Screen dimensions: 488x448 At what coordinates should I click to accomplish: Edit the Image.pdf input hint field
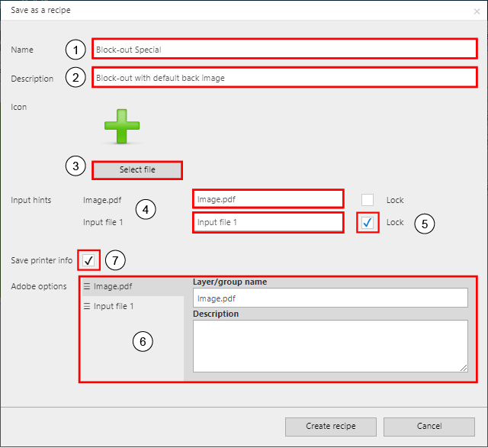[x=268, y=199]
